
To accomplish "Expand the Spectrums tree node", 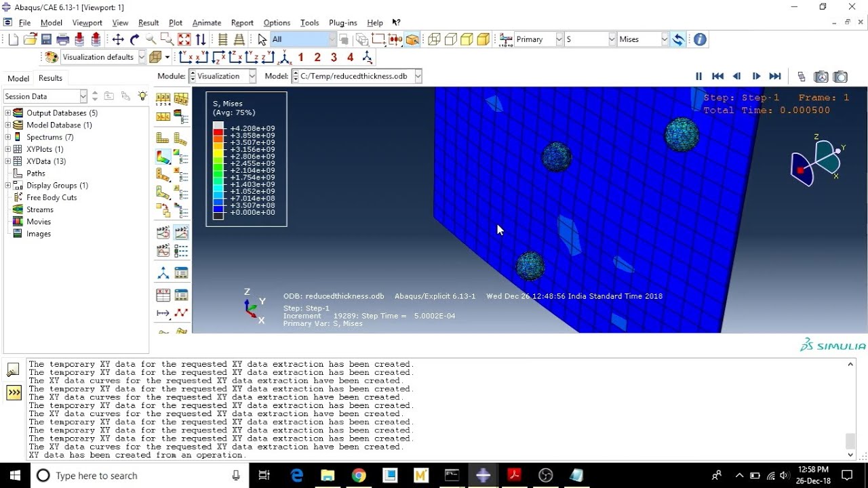I will point(8,137).
